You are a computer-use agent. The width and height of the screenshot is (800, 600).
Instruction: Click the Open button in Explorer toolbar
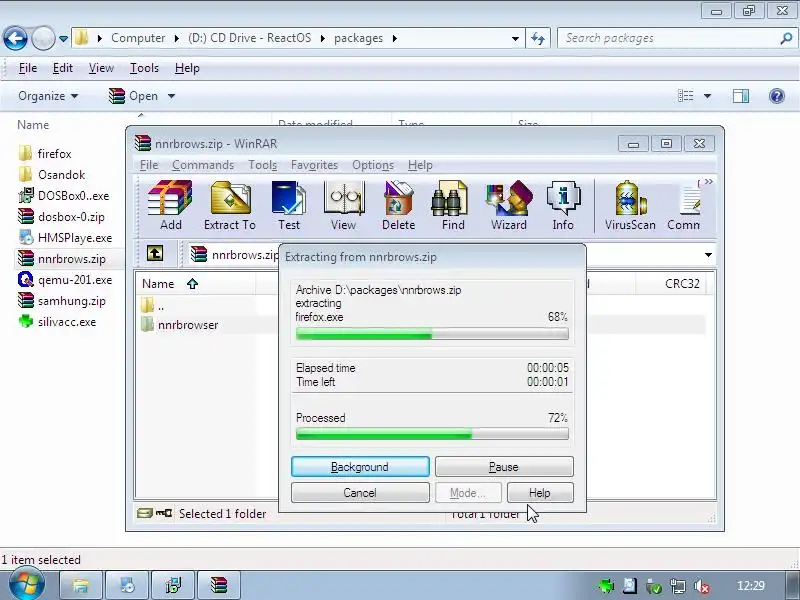(x=134, y=96)
